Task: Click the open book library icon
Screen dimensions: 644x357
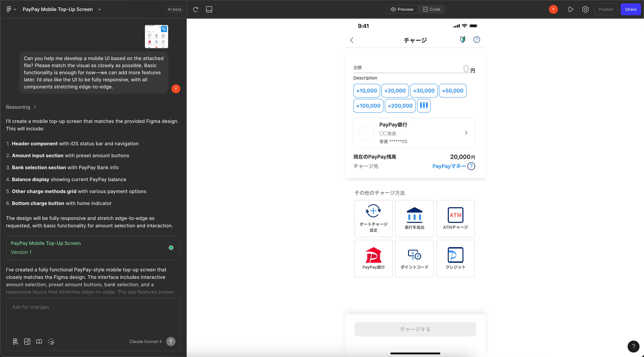Action: tap(39, 342)
